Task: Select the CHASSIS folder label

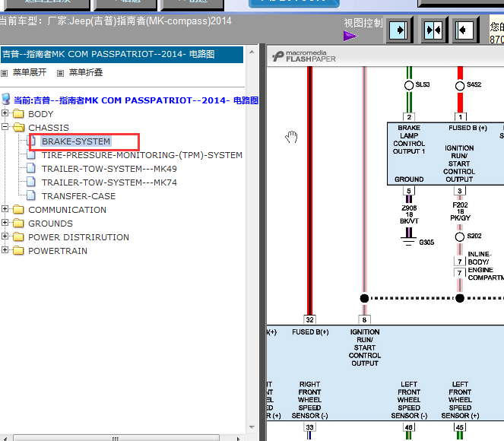Action: (x=49, y=128)
